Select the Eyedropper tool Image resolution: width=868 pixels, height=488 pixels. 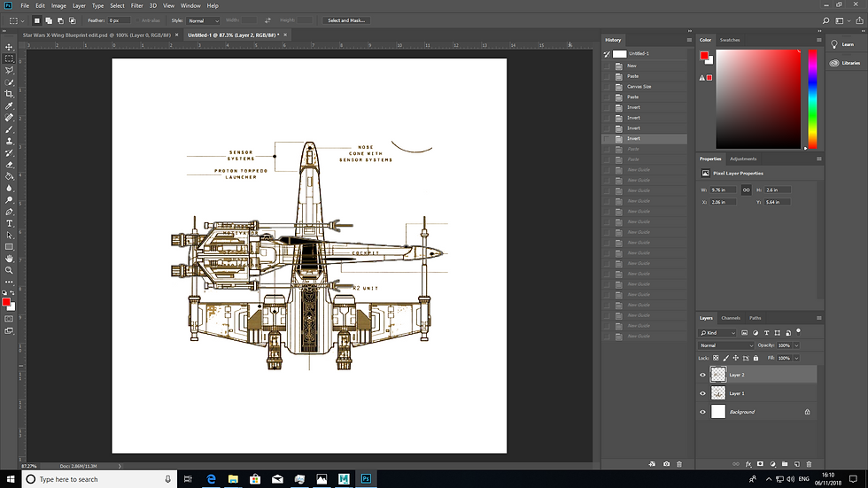[9, 105]
